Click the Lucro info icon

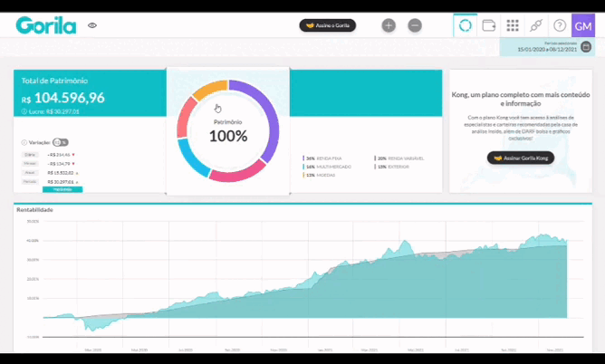pyautogui.click(x=24, y=111)
